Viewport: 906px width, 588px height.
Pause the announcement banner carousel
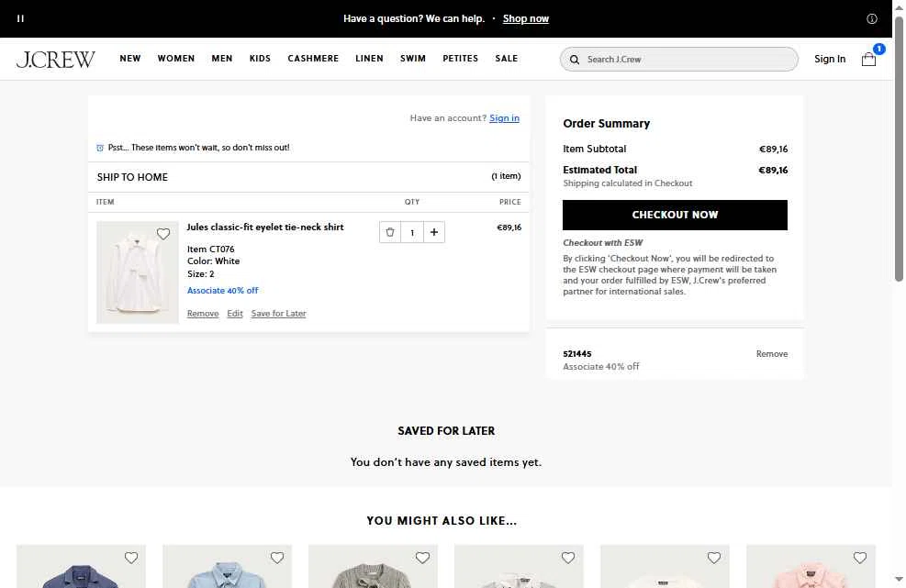tap(20, 18)
